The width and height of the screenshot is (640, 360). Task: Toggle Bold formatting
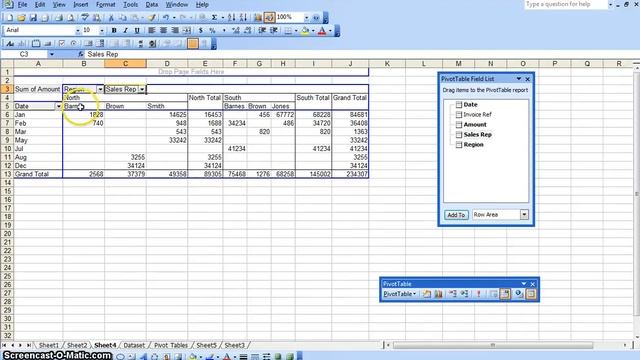[114, 31]
